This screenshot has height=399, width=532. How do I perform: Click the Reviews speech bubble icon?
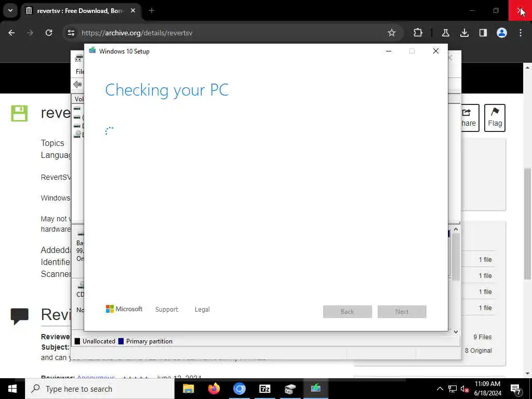point(19,316)
